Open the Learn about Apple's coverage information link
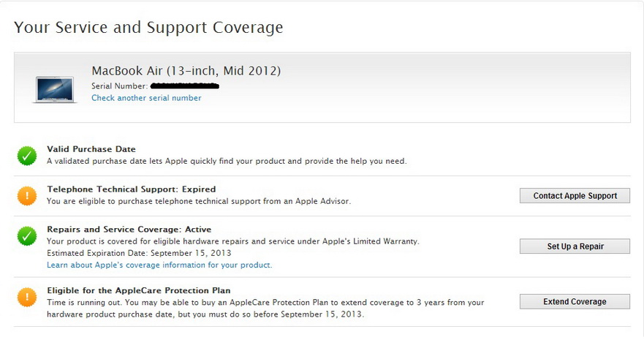Image resolution: width=644 pixels, height=340 pixels. [159, 265]
